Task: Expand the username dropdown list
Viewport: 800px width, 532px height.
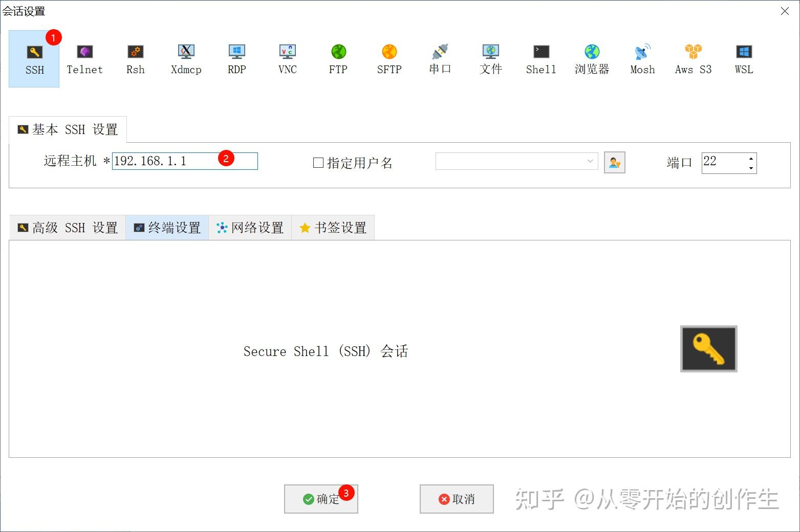Action: [x=590, y=162]
